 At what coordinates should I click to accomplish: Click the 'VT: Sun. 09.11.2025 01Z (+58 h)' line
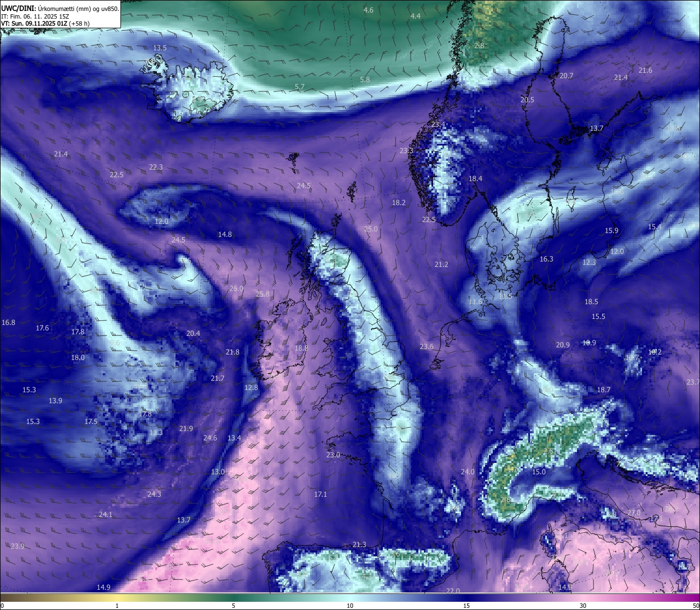[45, 24]
